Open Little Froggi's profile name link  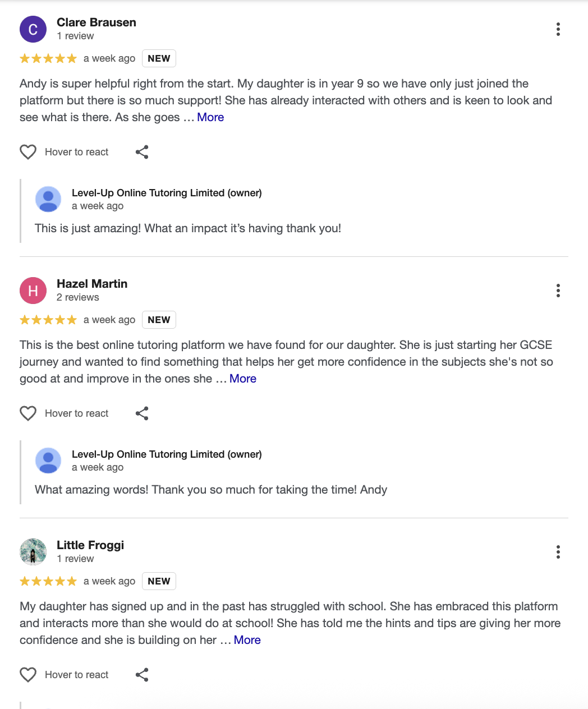click(x=90, y=545)
